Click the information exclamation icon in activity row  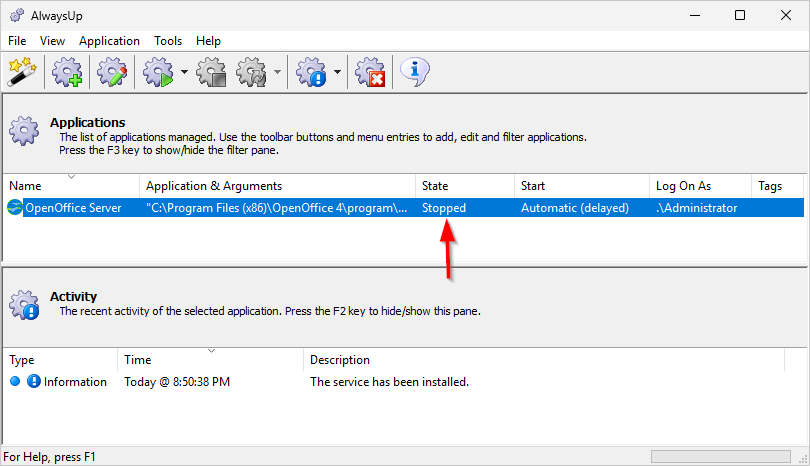click(x=34, y=381)
